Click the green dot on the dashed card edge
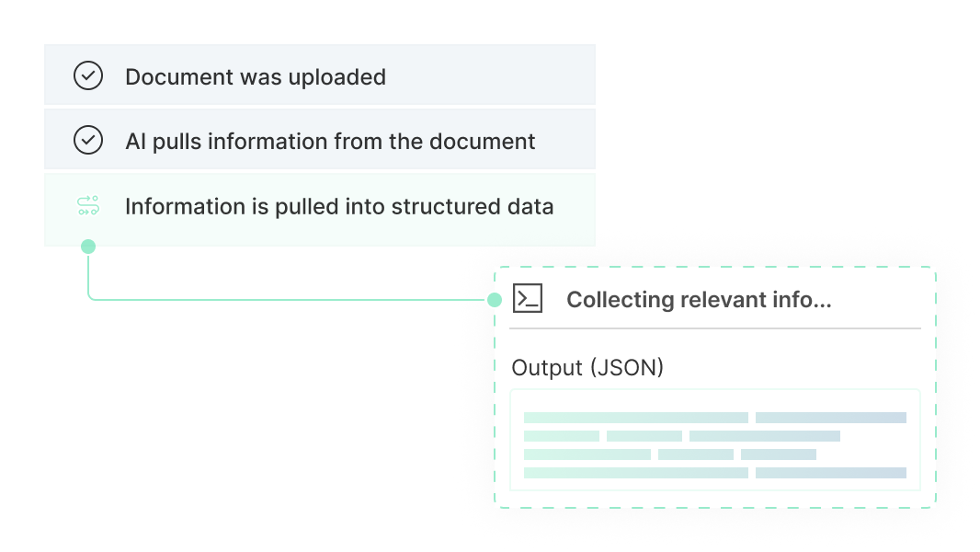This screenshot has height=552, width=980. pyautogui.click(x=495, y=299)
